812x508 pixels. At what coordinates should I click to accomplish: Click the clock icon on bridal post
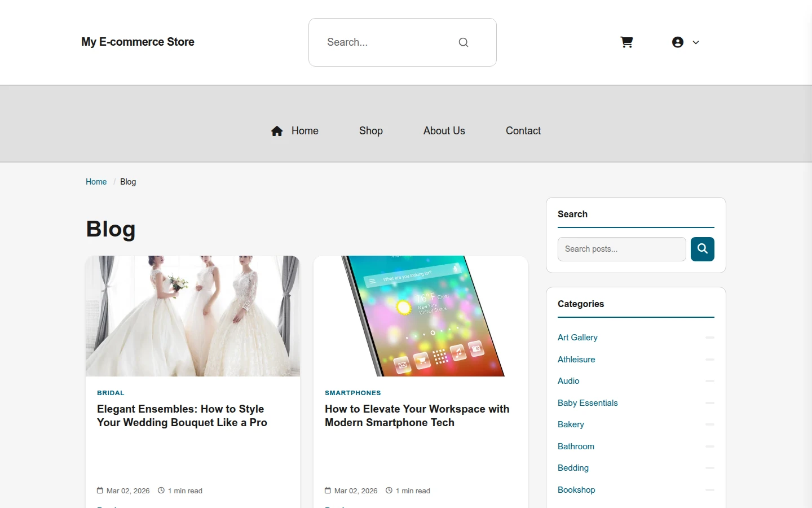point(161,491)
